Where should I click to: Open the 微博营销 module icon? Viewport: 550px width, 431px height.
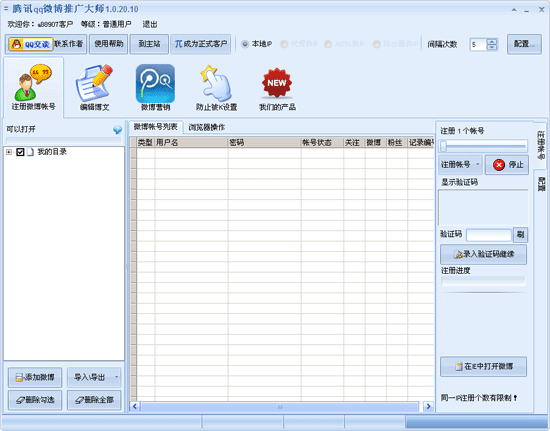(x=155, y=88)
